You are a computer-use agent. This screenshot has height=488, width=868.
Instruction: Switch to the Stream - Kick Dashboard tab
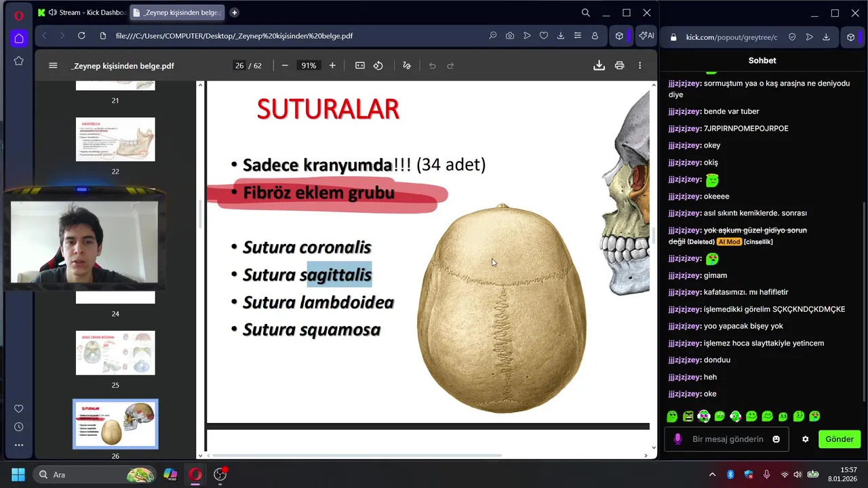[x=82, y=12]
